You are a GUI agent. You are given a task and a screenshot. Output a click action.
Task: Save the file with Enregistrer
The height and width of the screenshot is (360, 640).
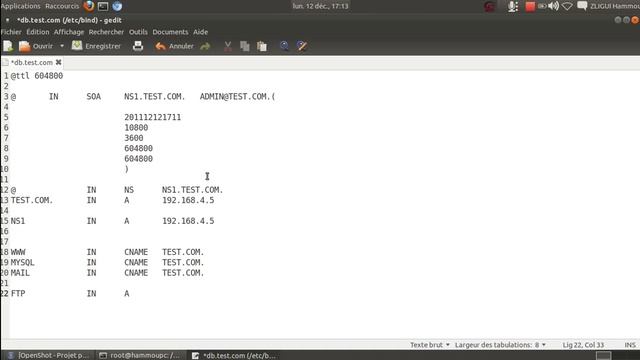[97, 46]
